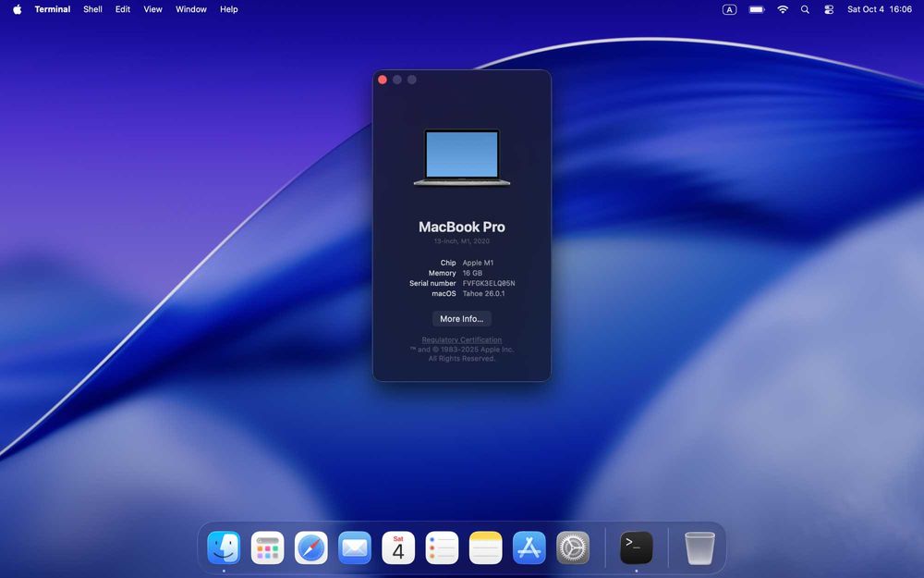
Task: Open the App Store from Dock
Action: coord(529,547)
